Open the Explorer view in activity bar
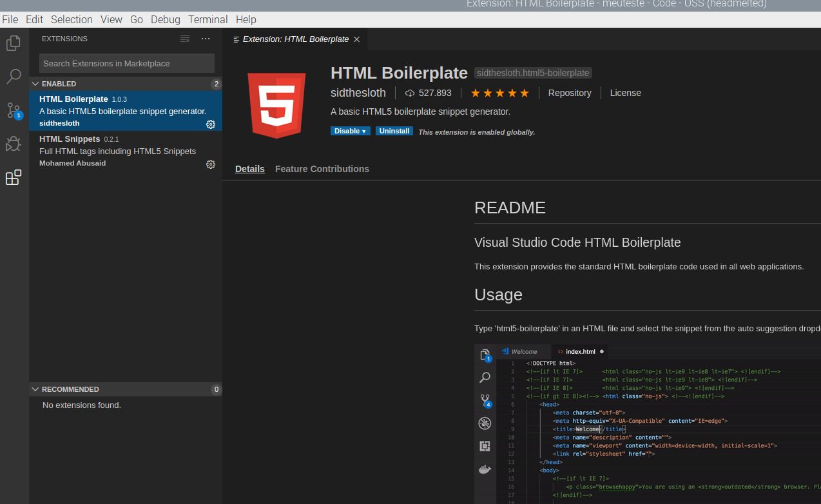821x504 pixels. coord(14,43)
